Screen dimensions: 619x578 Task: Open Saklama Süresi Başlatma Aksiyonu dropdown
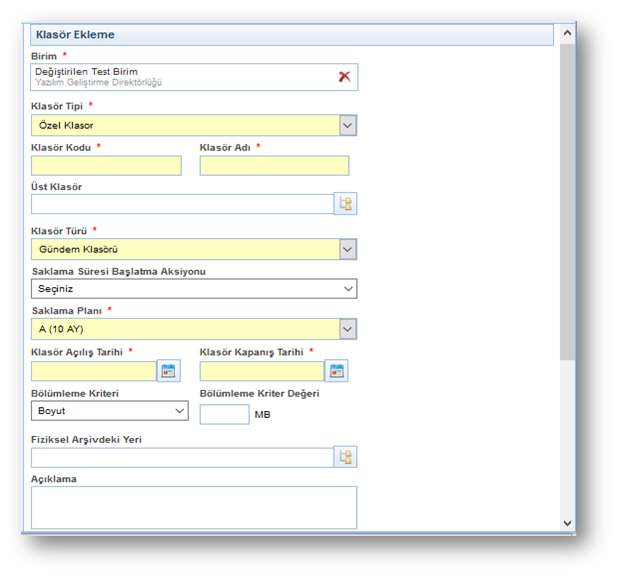[x=348, y=289]
